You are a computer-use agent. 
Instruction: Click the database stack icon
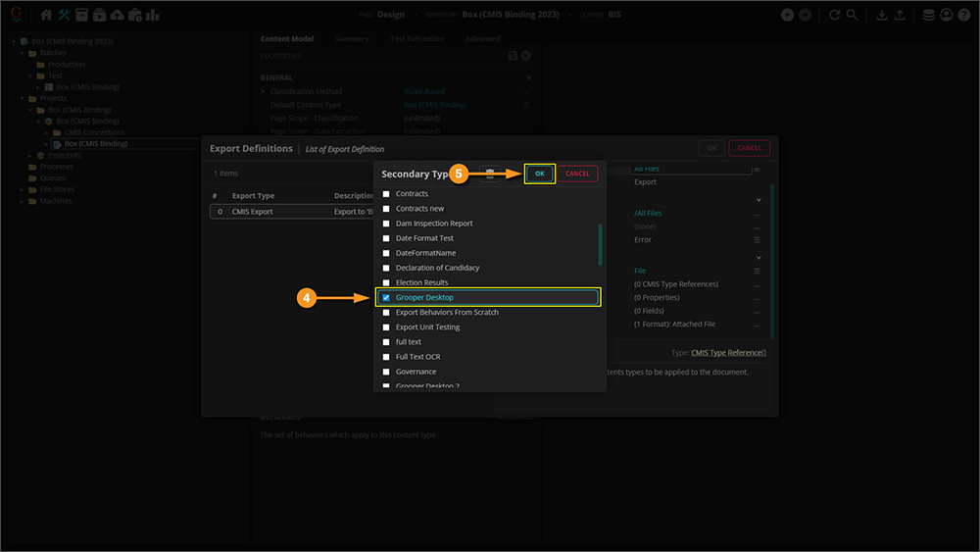[929, 15]
